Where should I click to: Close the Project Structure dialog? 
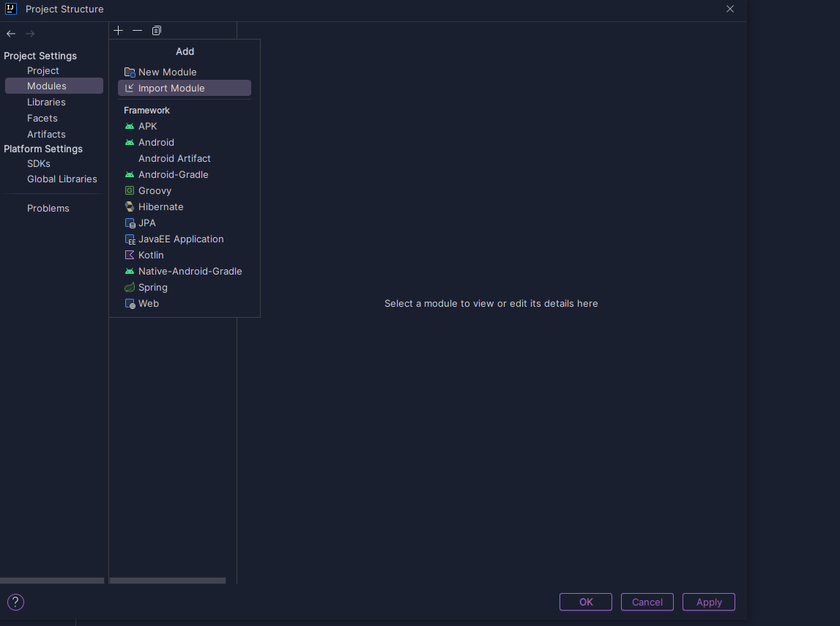(x=730, y=9)
